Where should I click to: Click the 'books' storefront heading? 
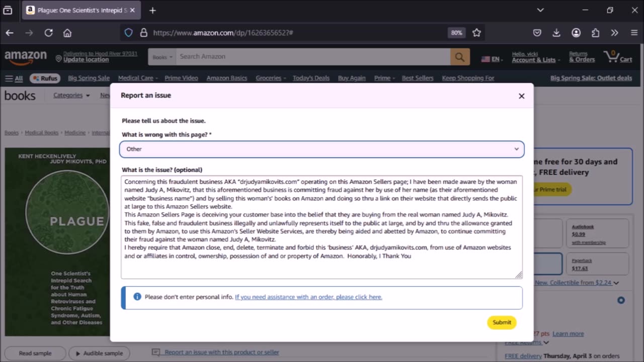pos(20,96)
